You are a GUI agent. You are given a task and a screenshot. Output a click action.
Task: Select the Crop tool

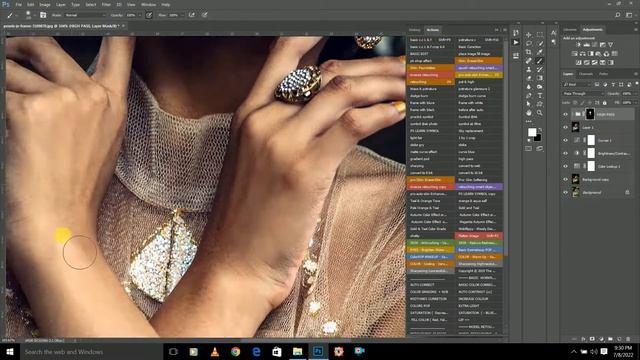[529, 52]
